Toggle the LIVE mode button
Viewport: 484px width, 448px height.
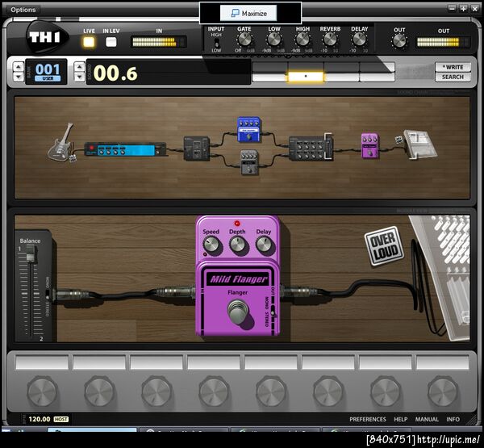(89, 42)
